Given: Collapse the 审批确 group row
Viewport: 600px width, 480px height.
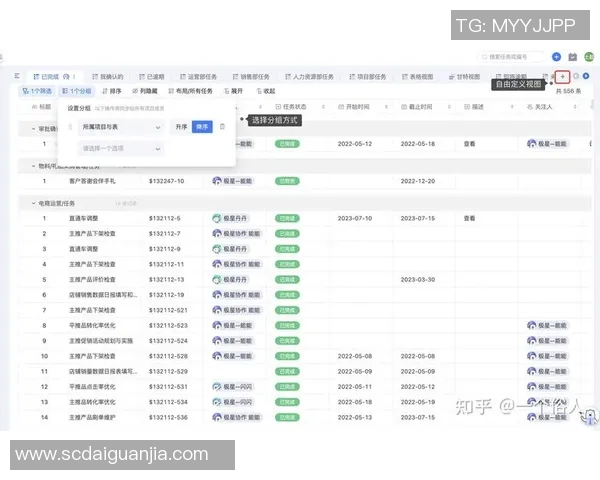Looking at the screenshot, I should tap(34, 129).
